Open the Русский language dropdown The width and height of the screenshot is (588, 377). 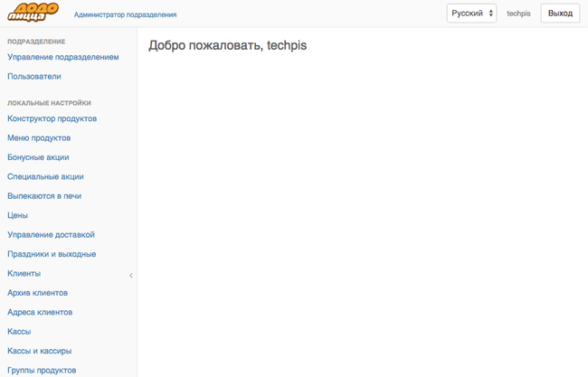point(471,14)
